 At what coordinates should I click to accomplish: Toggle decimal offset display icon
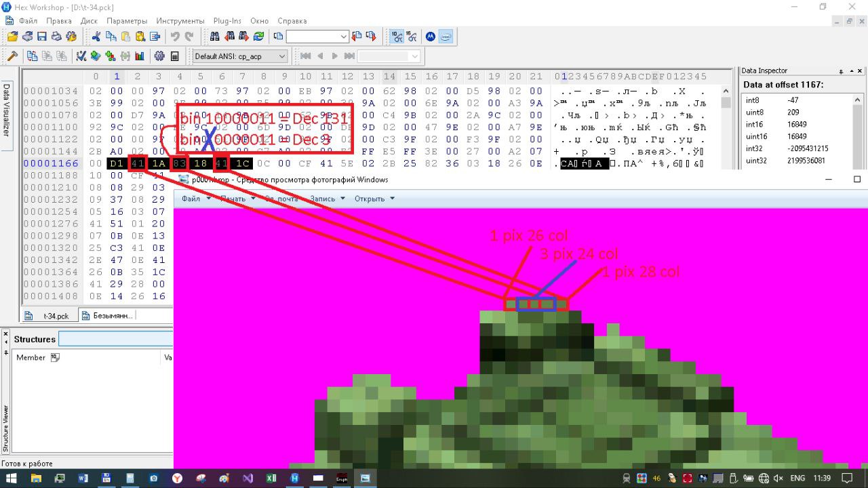coord(398,37)
